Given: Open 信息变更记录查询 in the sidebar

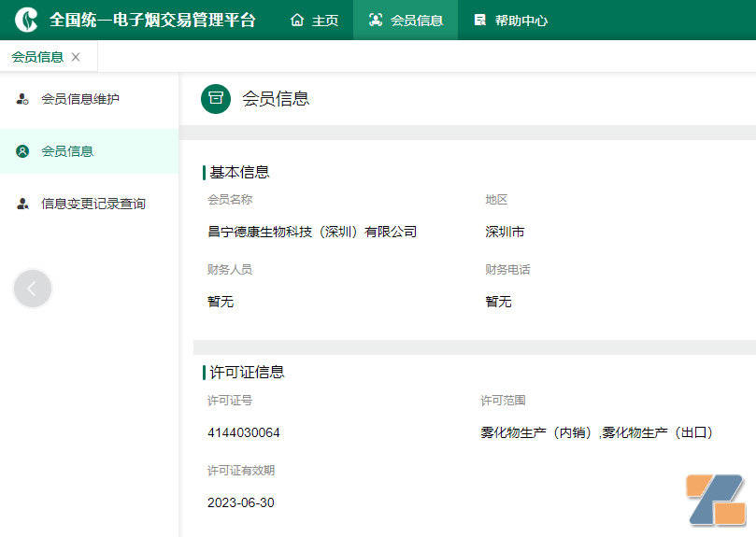Looking at the screenshot, I should (x=93, y=204).
